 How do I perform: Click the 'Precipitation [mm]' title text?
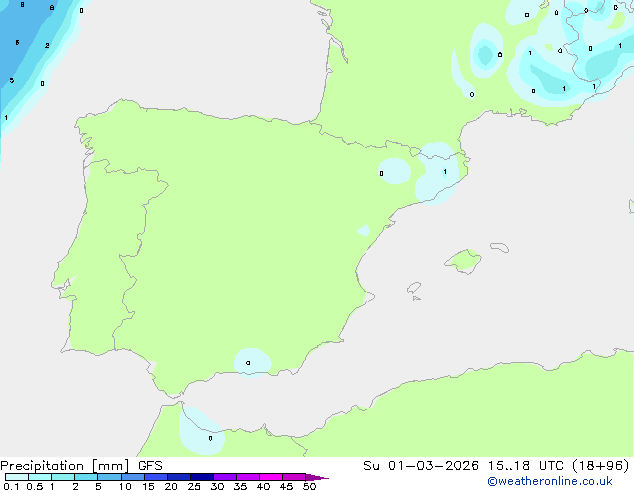(x=65, y=466)
